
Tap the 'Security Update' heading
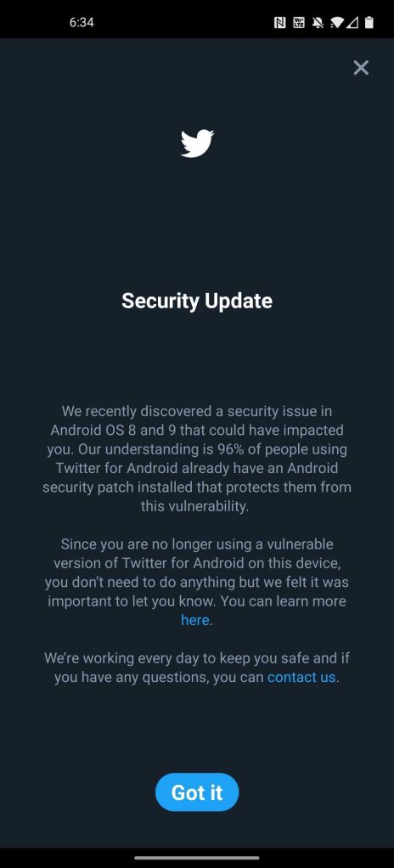coord(197,301)
